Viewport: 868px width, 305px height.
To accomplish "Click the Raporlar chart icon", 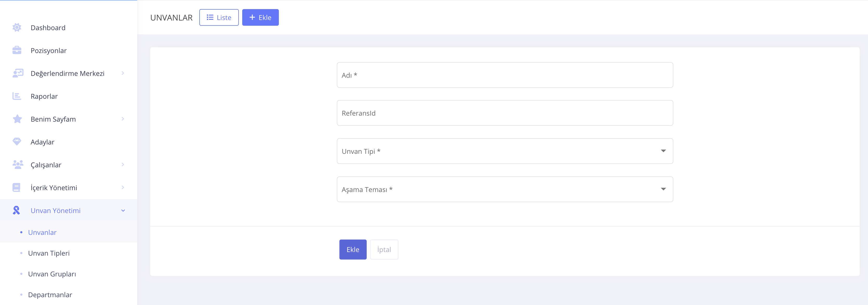I will pos(17,96).
